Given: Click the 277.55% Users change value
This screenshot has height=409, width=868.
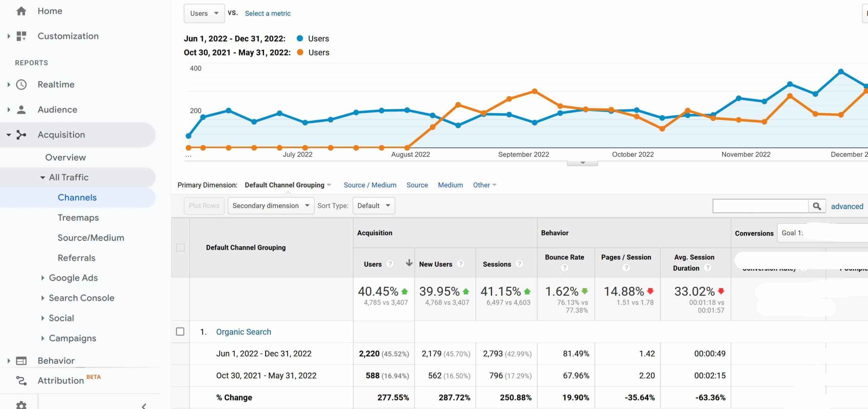Looking at the screenshot, I should 393,397.
